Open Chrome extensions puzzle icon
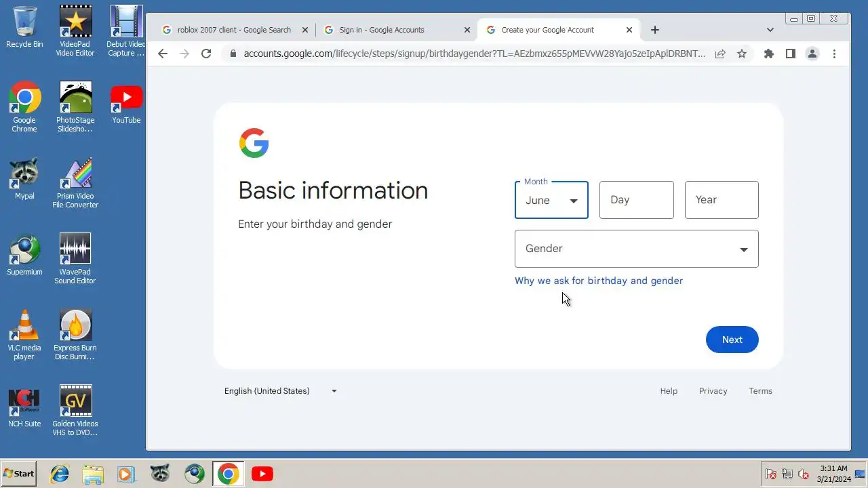868x488 pixels. point(768,54)
